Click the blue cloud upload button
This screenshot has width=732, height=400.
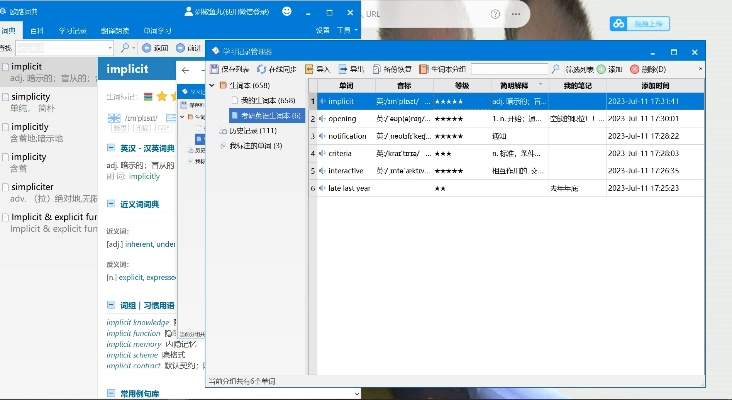coord(640,23)
